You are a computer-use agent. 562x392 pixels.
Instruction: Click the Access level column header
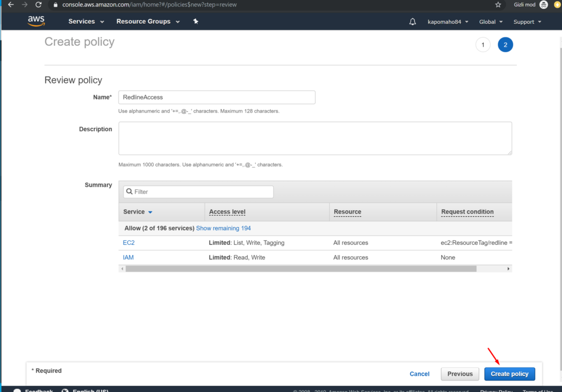click(x=227, y=212)
